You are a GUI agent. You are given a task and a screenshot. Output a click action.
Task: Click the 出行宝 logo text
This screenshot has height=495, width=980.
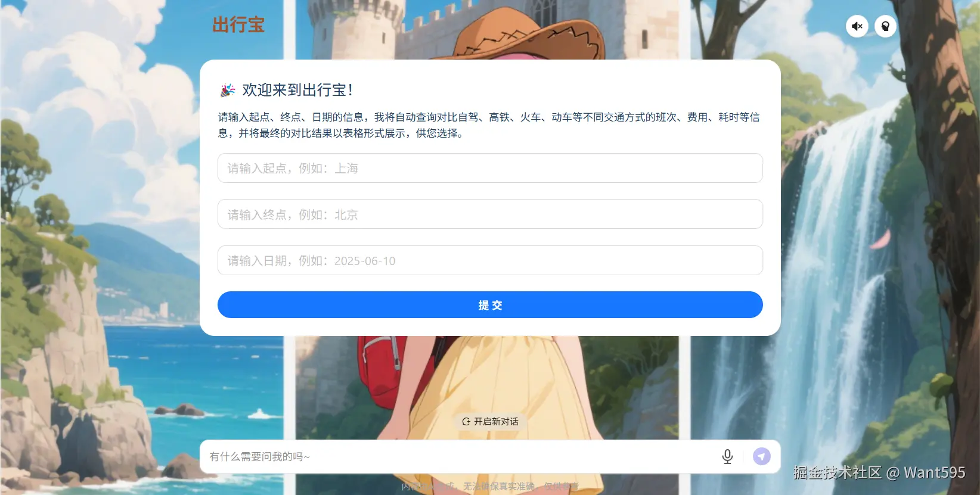238,24
